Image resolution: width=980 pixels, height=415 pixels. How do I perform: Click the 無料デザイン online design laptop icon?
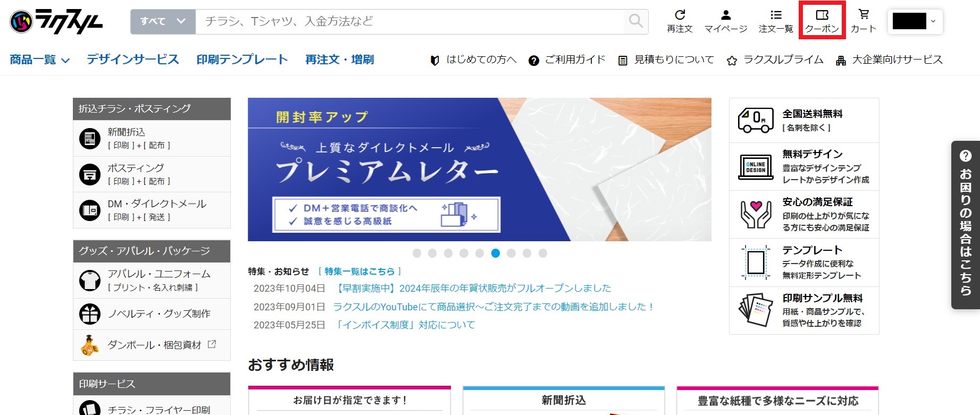(756, 167)
